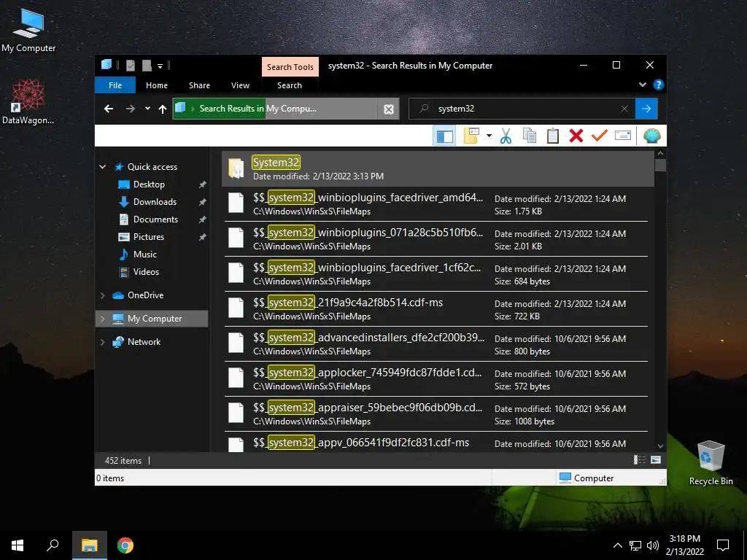This screenshot has width=747, height=560.
Task: Expand the My Computer tree node
Action: coord(102,319)
